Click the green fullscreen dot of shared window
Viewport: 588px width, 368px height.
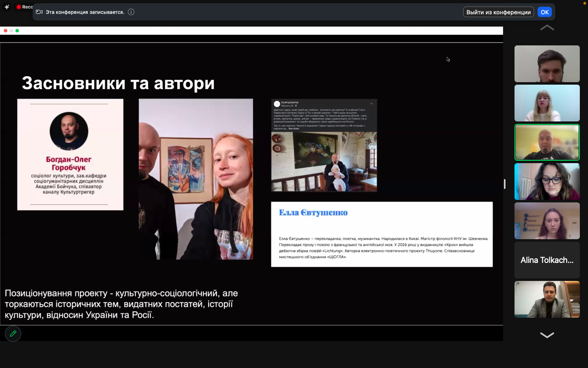[x=17, y=31]
